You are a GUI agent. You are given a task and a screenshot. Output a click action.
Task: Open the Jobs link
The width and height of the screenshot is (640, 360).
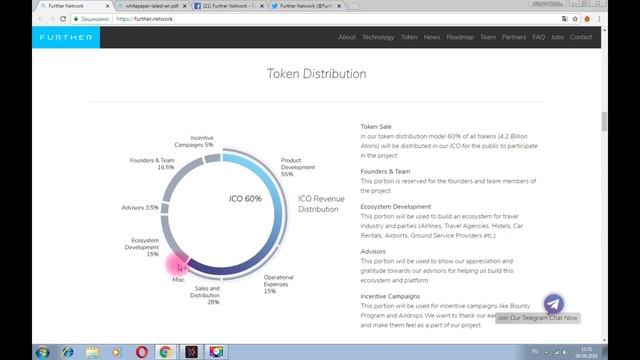coord(557,37)
